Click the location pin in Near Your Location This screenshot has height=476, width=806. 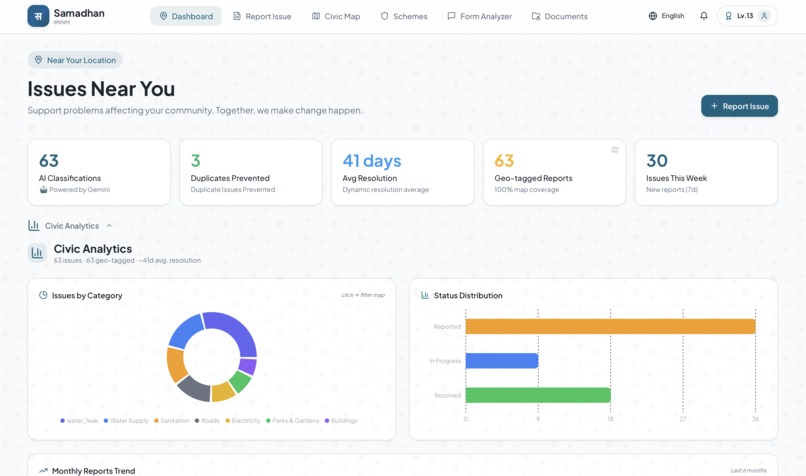coord(38,60)
